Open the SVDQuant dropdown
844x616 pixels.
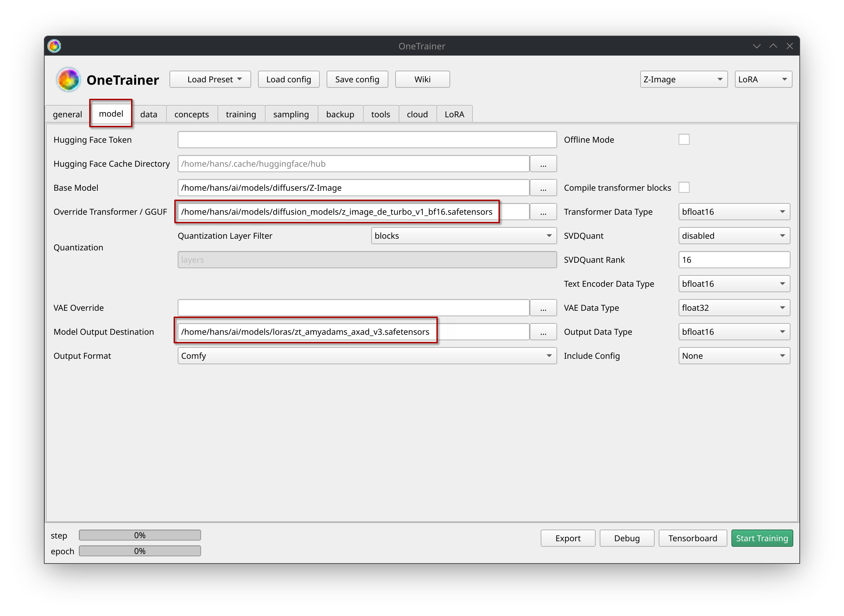click(x=734, y=236)
